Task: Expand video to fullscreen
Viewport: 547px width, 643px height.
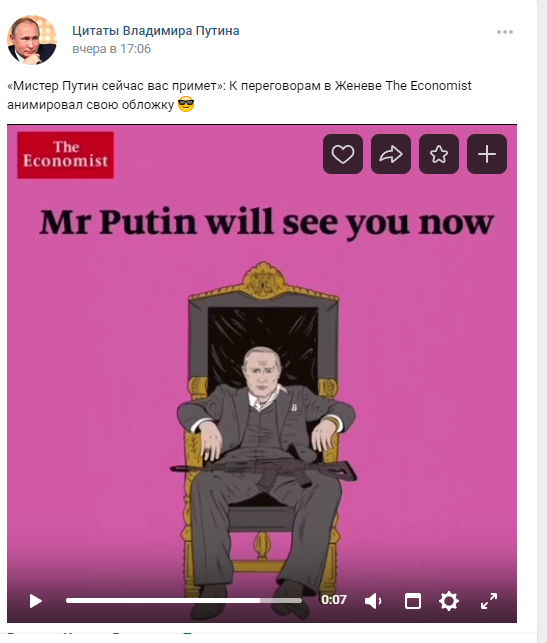Action: [x=489, y=601]
